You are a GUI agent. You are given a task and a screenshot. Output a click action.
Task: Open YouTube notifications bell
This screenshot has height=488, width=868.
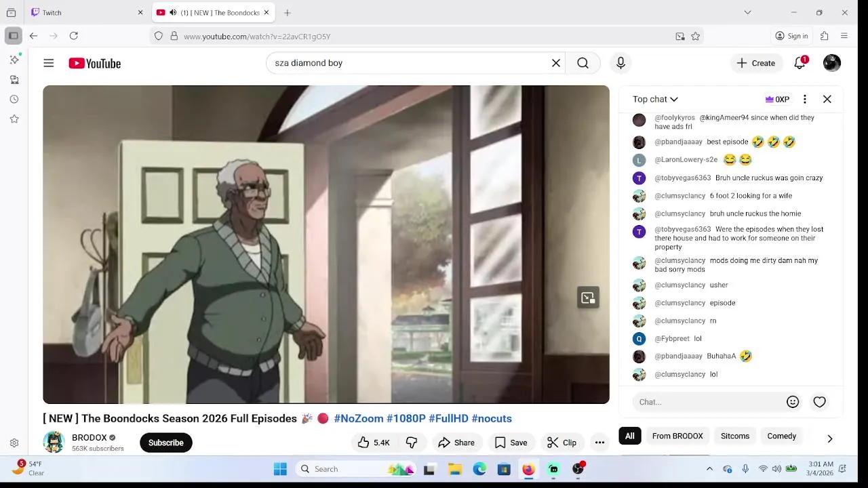tap(800, 63)
